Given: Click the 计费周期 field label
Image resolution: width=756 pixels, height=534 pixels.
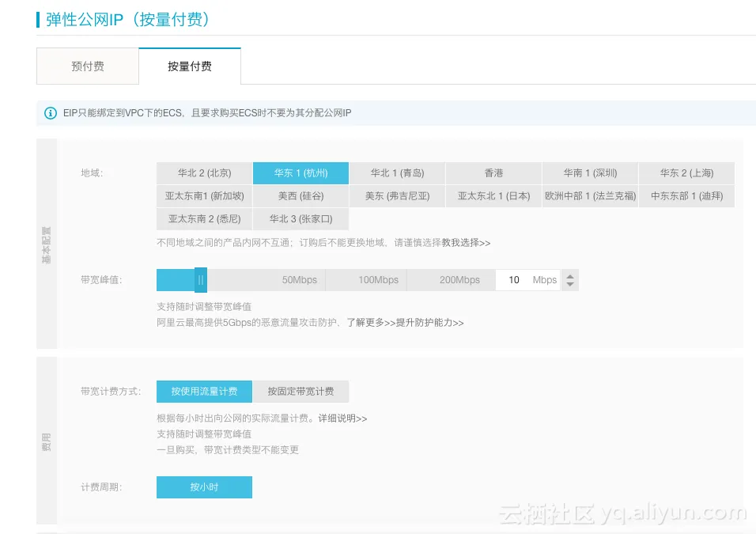Looking at the screenshot, I should 101,487.
